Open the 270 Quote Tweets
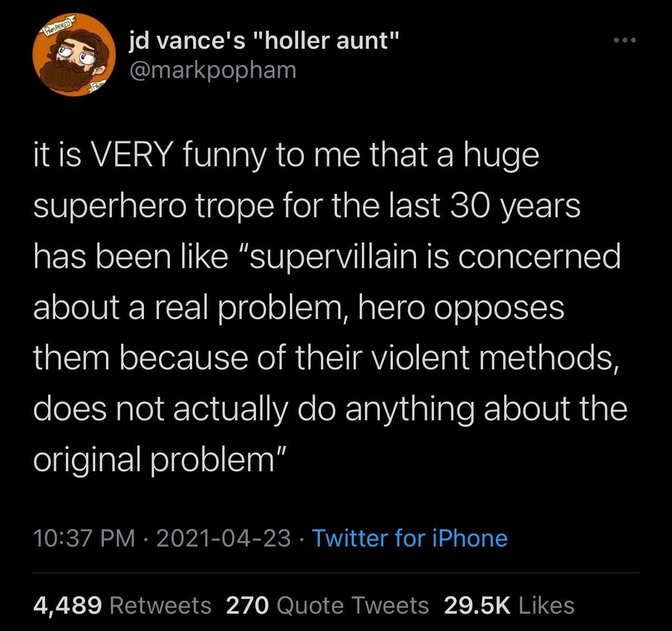This screenshot has width=672, height=631. (x=326, y=605)
